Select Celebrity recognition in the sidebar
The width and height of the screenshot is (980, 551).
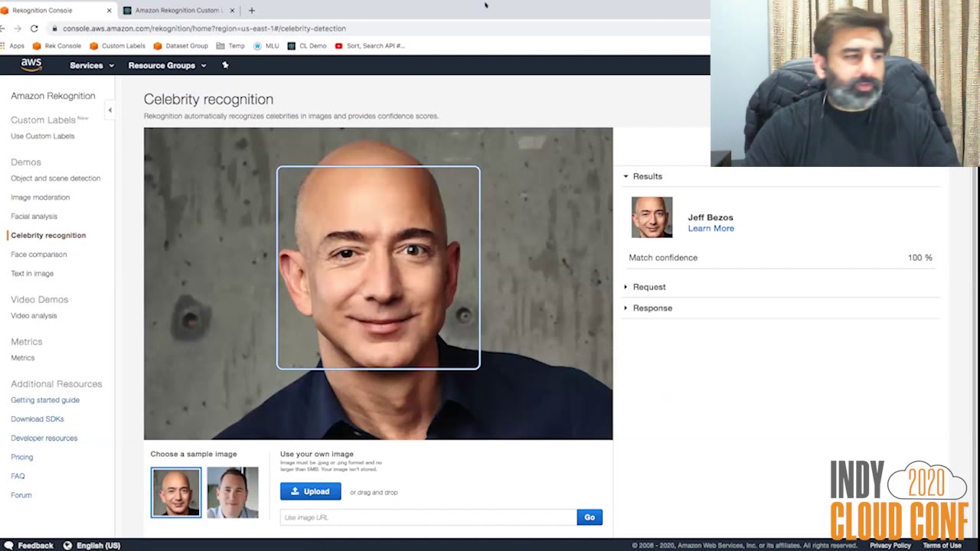pyautogui.click(x=48, y=236)
